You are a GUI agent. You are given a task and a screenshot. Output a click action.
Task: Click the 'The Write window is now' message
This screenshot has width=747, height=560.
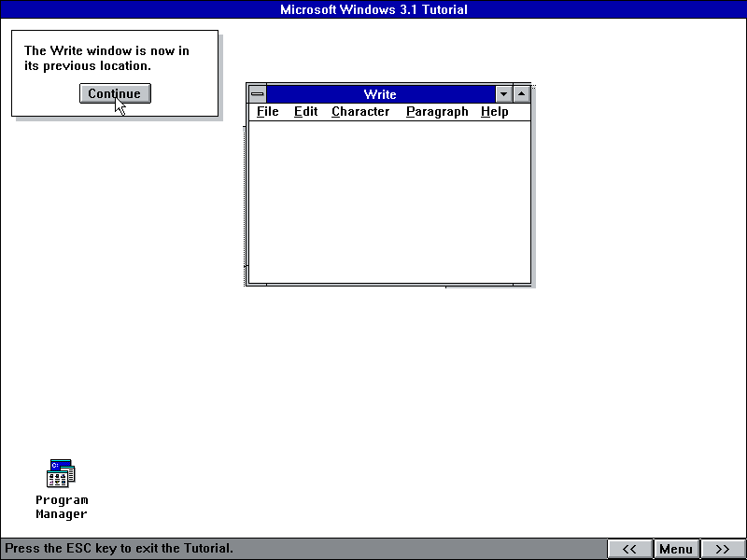106,58
